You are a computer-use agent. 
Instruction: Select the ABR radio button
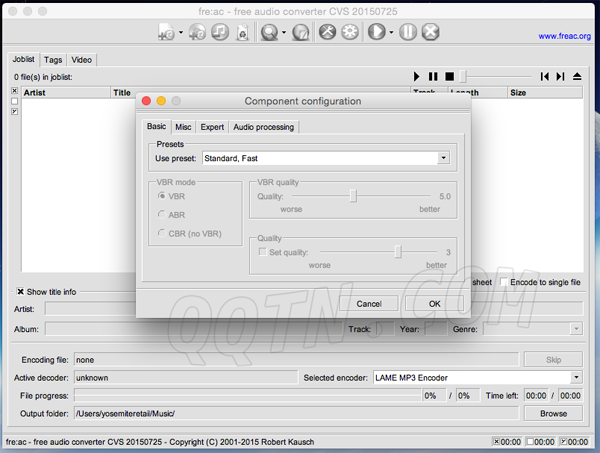click(163, 214)
